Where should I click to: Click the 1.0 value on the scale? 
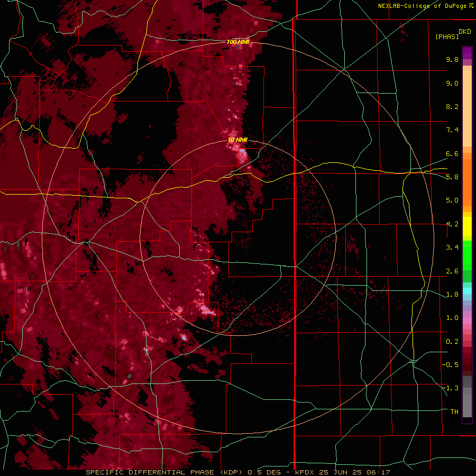tap(452, 318)
